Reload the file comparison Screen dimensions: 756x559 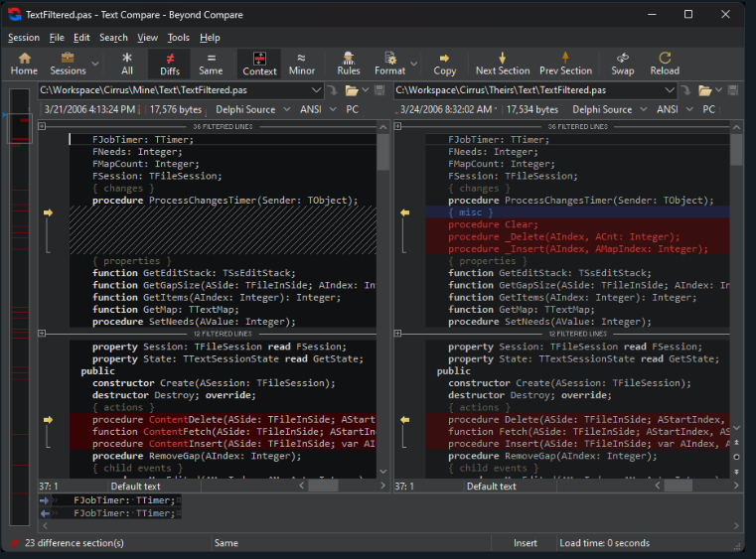(x=665, y=64)
